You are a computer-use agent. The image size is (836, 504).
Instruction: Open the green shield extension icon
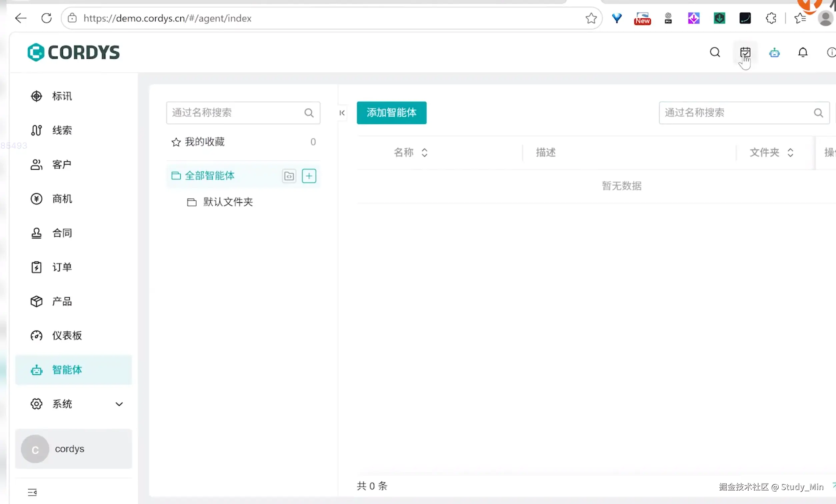point(719,18)
